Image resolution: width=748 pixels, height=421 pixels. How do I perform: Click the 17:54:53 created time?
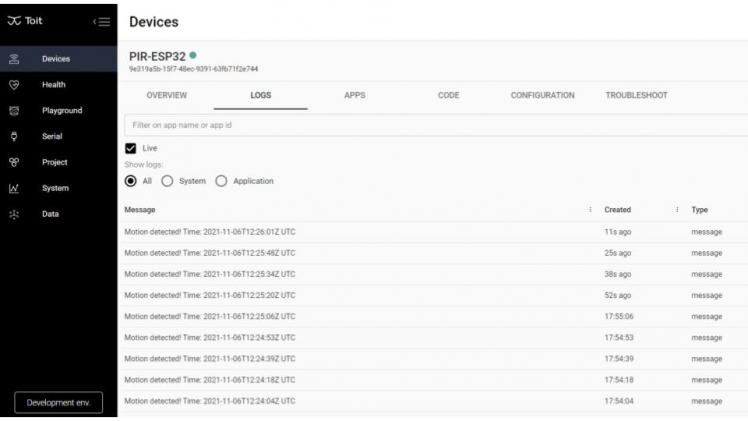(619, 338)
